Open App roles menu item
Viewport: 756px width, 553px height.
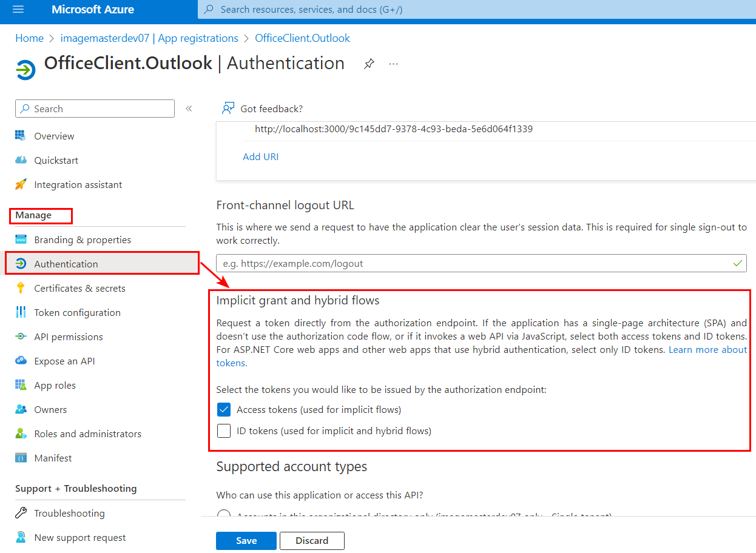[x=55, y=385]
